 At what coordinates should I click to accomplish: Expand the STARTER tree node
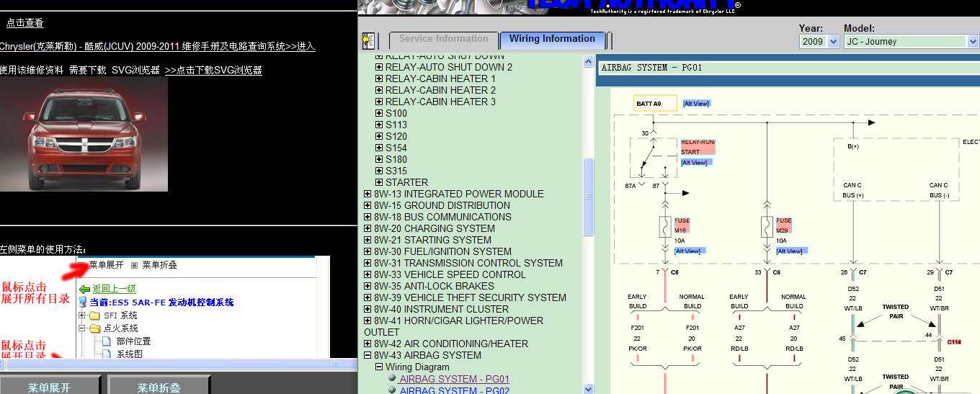pos(379,182)
